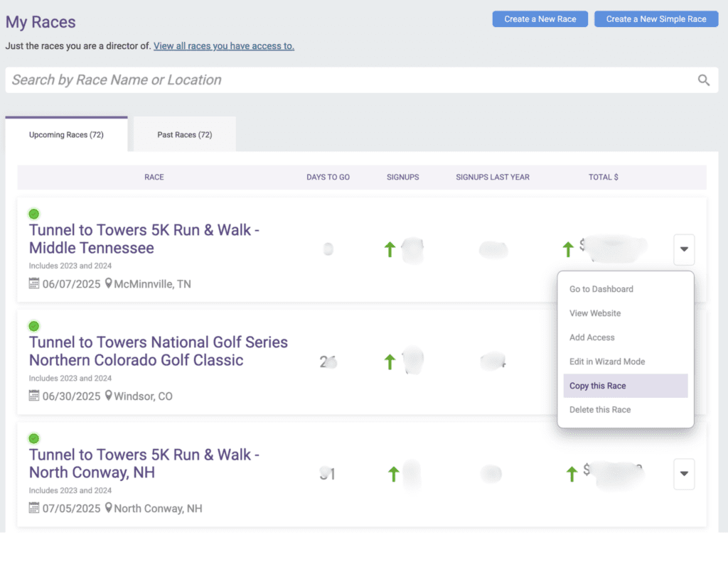Select Add Access menu entry
This screenshot has width=728, height=564.
(x=626, y=337)
